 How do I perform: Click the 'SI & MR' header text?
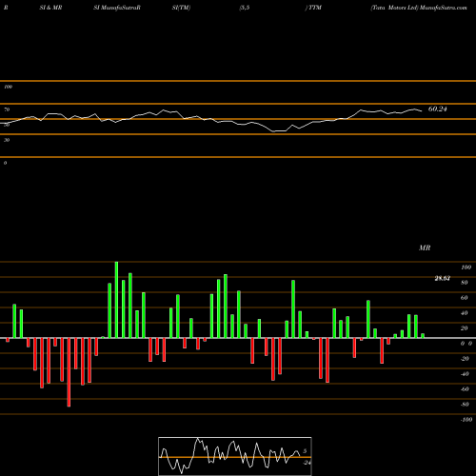pos(50,8)
